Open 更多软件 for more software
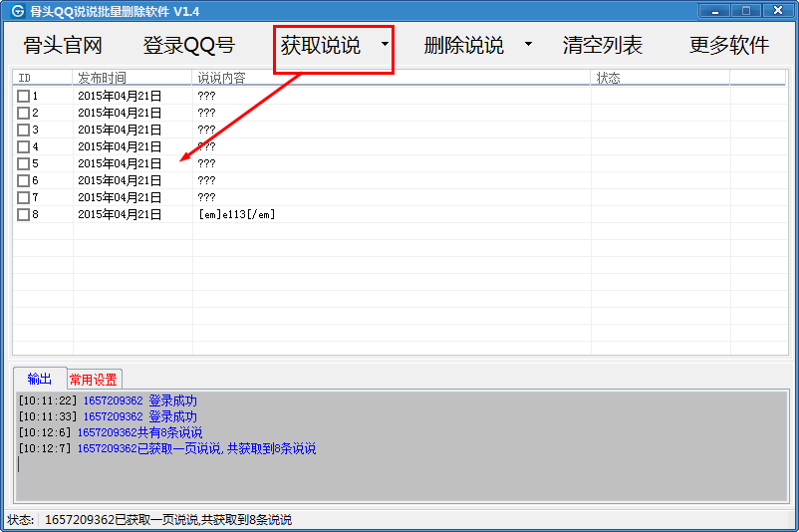The width and height of the screenshot is (799, 532). point(729,46)
